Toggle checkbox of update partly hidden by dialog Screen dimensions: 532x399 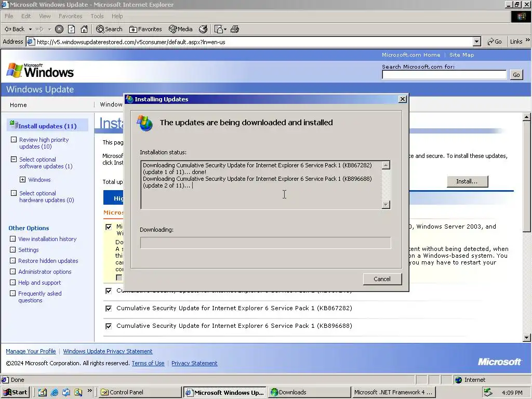pos(109,291)
